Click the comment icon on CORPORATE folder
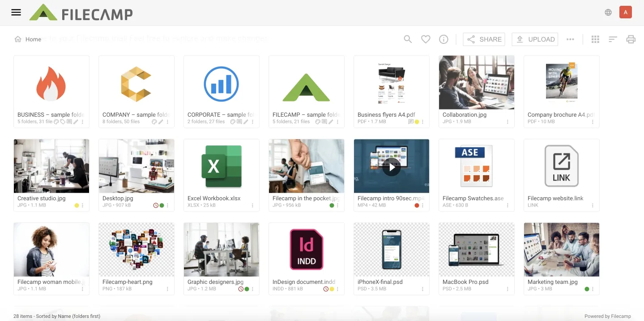644x321 pixels. coord(239,122)
